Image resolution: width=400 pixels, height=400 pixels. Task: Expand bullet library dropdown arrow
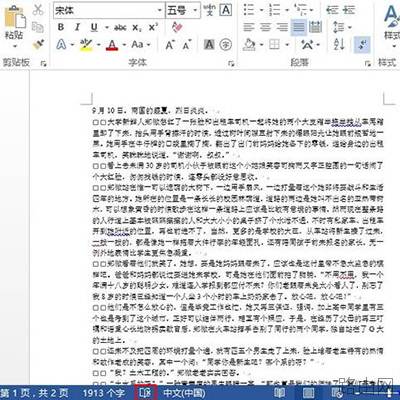tap(261, 10)
